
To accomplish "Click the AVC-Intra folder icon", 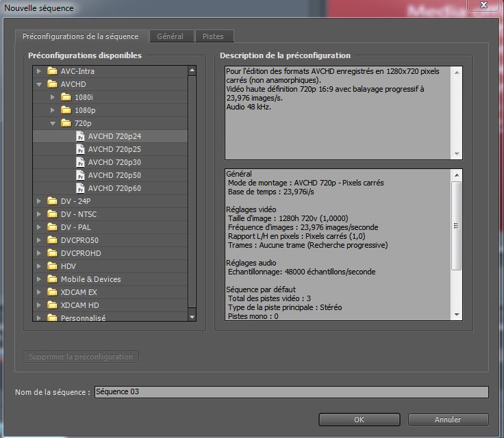I will click(52, 71).
